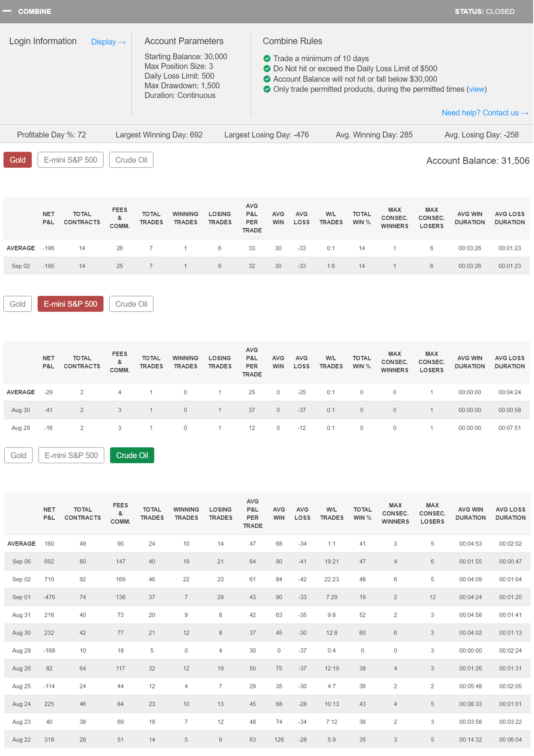Viewport: 534px width, 756px height.
Task: Select the green Crude Oil tab
Action: 132,455
